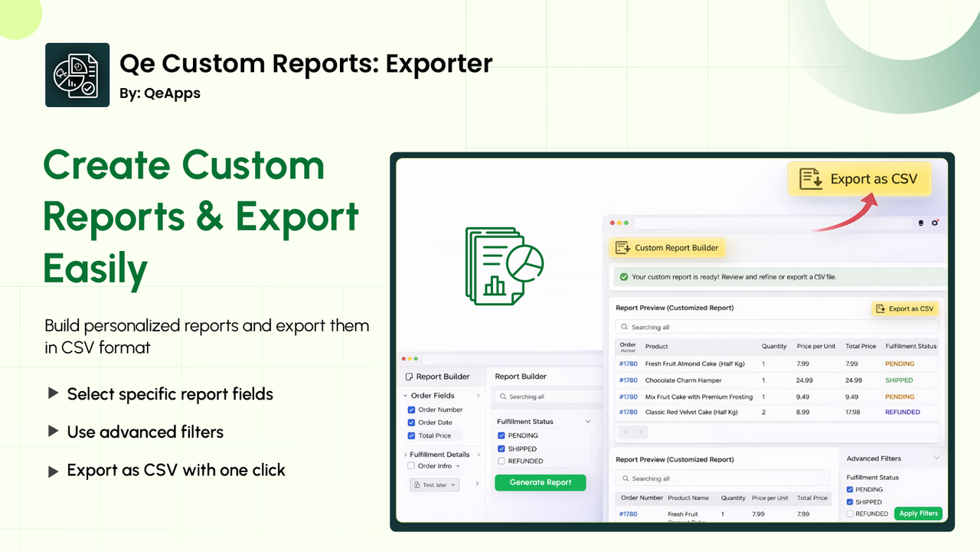Image resolution: width=980 pixels, height=551 pixels.
Task: Click search icon in lower Report Preview
Action: [625, 478]
